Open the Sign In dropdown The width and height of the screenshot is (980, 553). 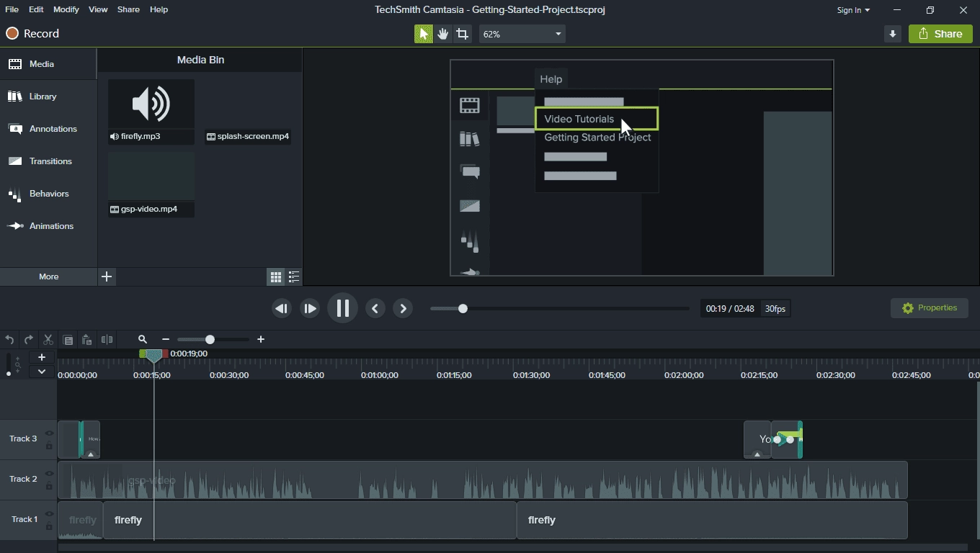(x=853, y=10)
